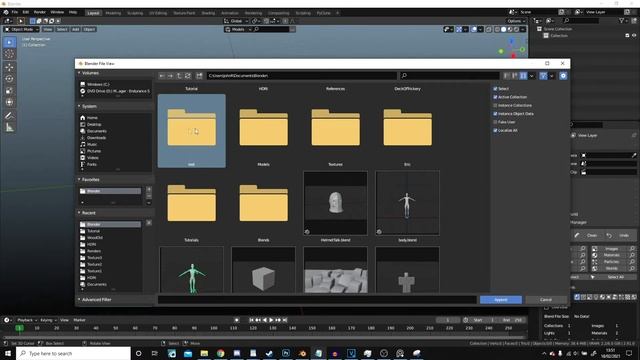Refresh the file list in File View
The height and width of the screenshot is (360, 640).
point(188,76)
